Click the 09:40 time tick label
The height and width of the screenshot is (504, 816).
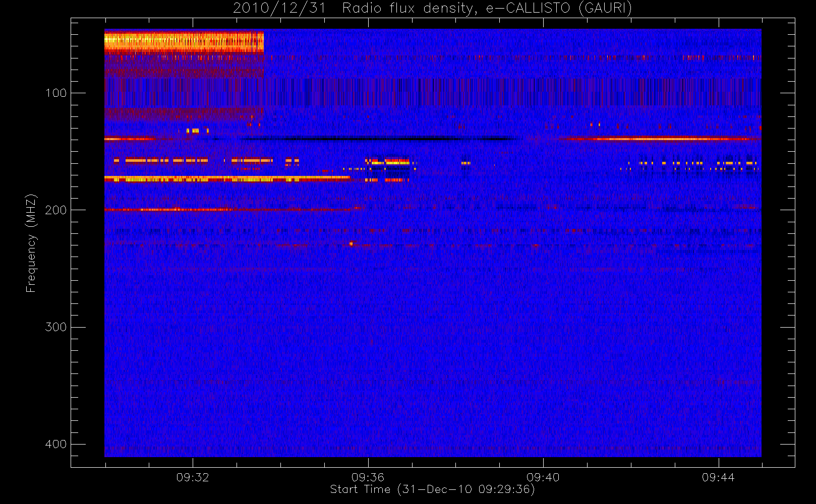[543, 477]
